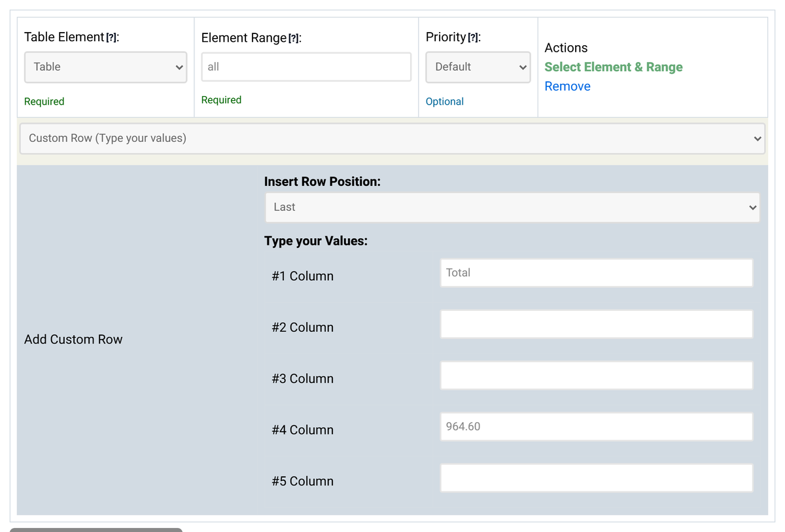Click the #4 Column label
Image resolution: width=785 pixels, height=532 pixels.
303,430
